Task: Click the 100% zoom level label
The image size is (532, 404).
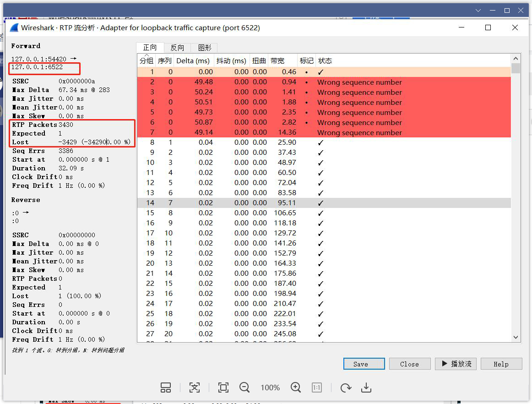Action: click(270, 387)
